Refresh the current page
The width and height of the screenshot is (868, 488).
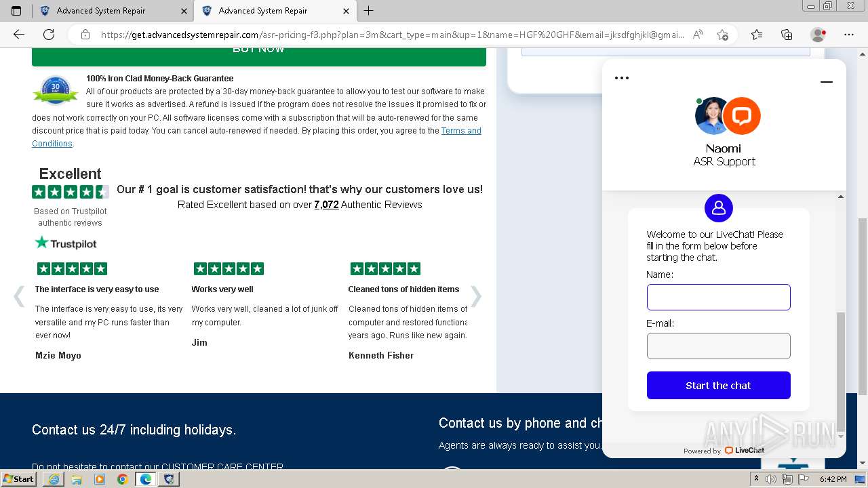pyautogui.click(x=49, y=35)
